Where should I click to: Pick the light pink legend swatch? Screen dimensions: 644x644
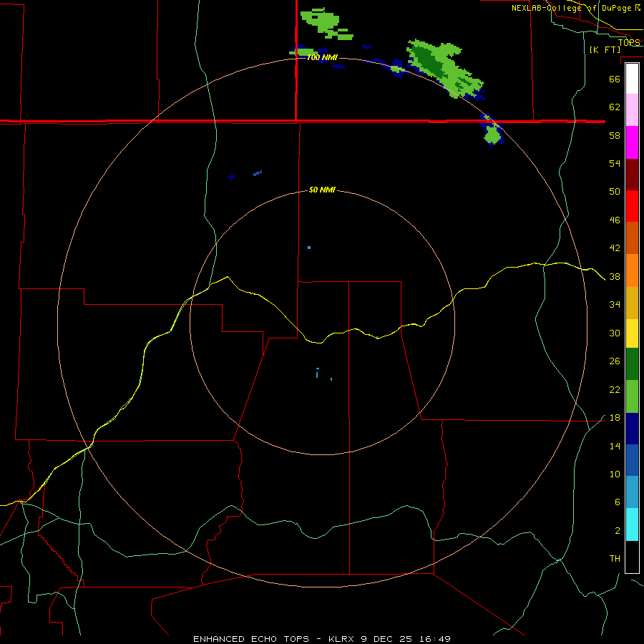[x=632, y=110]
